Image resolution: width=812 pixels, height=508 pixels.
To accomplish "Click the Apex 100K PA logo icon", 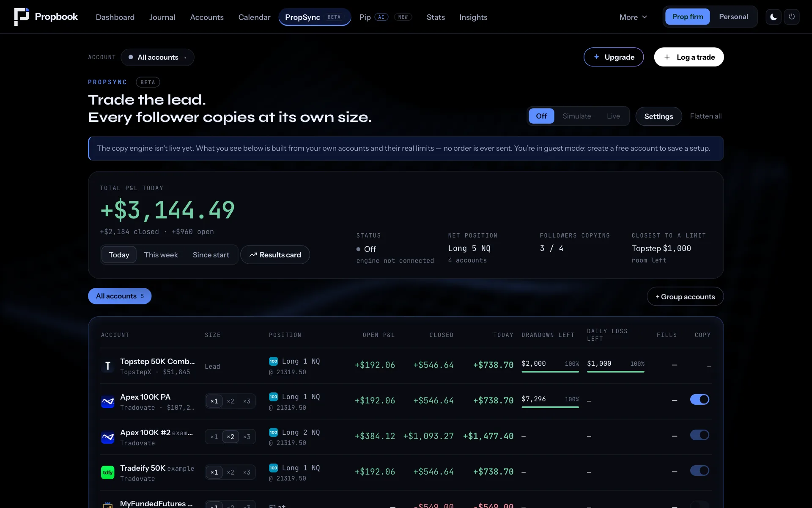I will [x=108, y=401].
